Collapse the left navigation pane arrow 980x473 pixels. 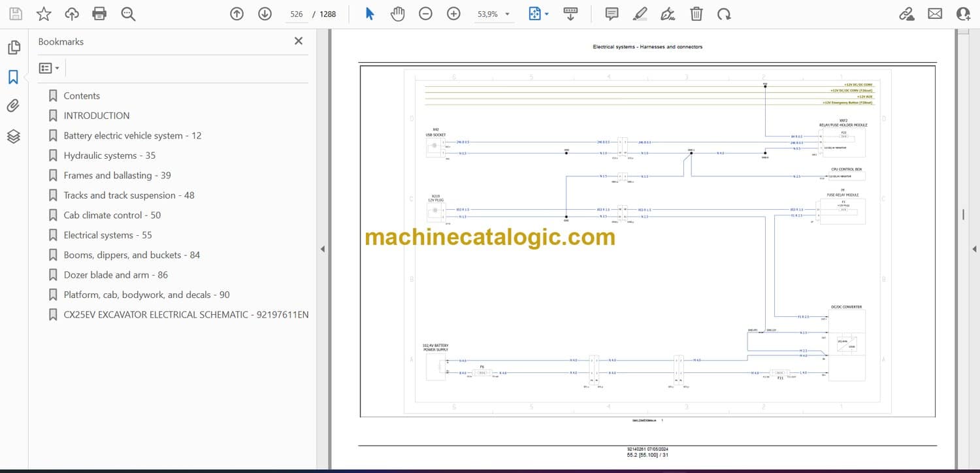coord(322,249)
